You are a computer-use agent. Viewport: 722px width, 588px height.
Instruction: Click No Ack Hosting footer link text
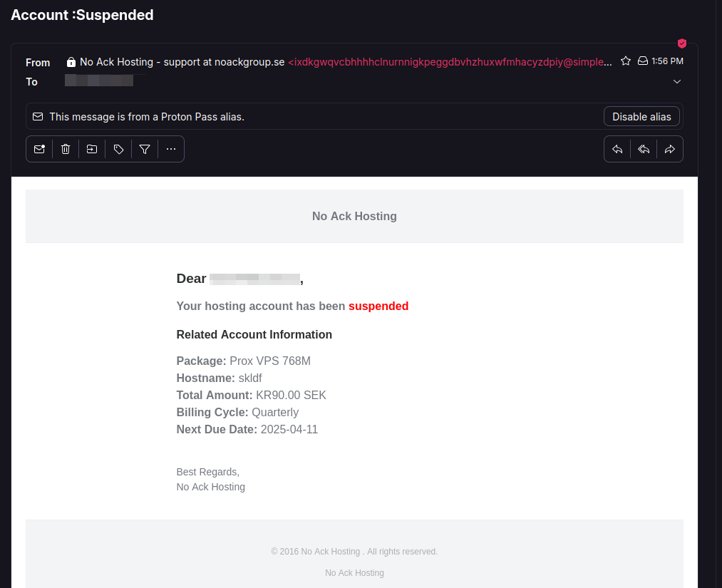354,573
